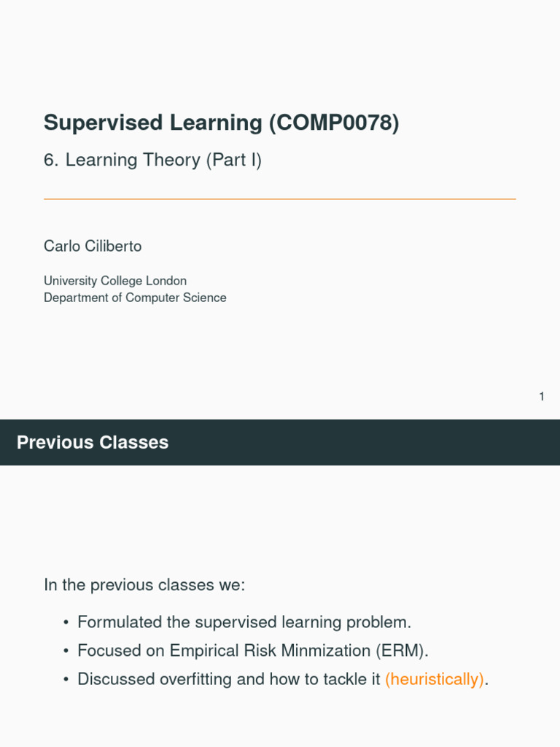Click the "University College London" text
Viewport: 560px width, 747px height.
coord(115,281)
